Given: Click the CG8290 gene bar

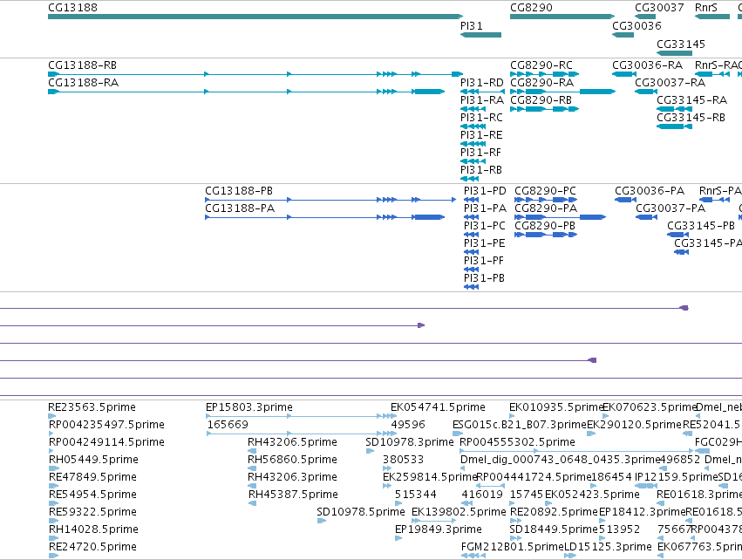Looking at the screenshot, I should [562, 17].
